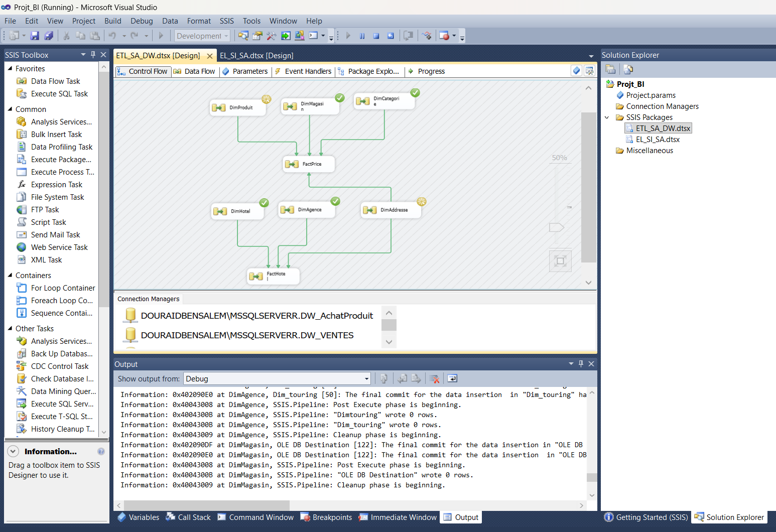Open the Breakpoints bottom tab
This screenshot has width=776, height=532.
pyautogui.click(x=326, y=517)
